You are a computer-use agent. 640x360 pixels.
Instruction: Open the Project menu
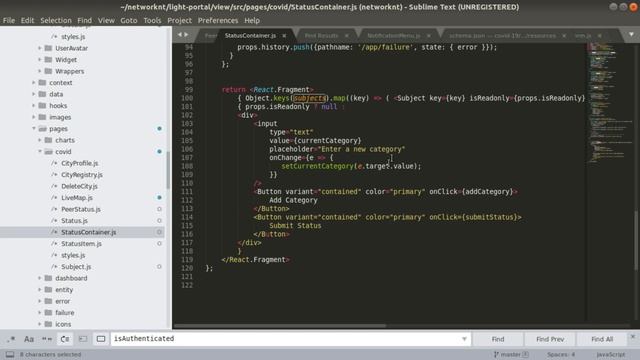click(179, 20)
